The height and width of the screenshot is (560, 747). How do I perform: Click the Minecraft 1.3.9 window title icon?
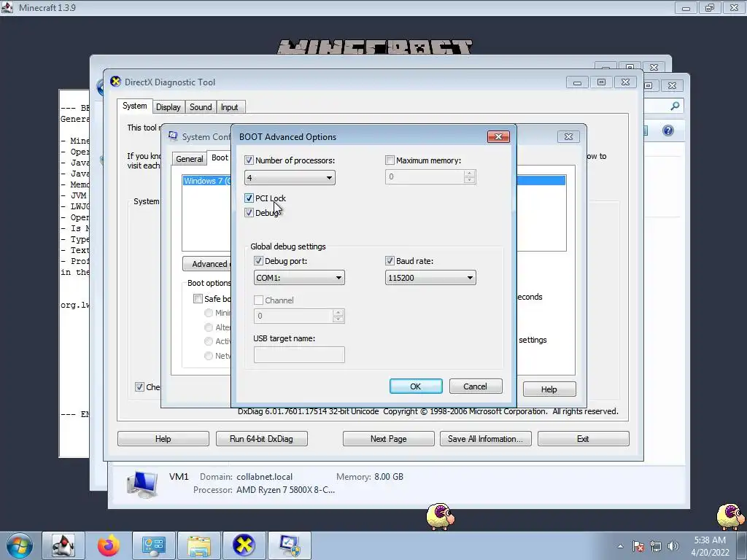pyautogui.click(x=7, y=7)
